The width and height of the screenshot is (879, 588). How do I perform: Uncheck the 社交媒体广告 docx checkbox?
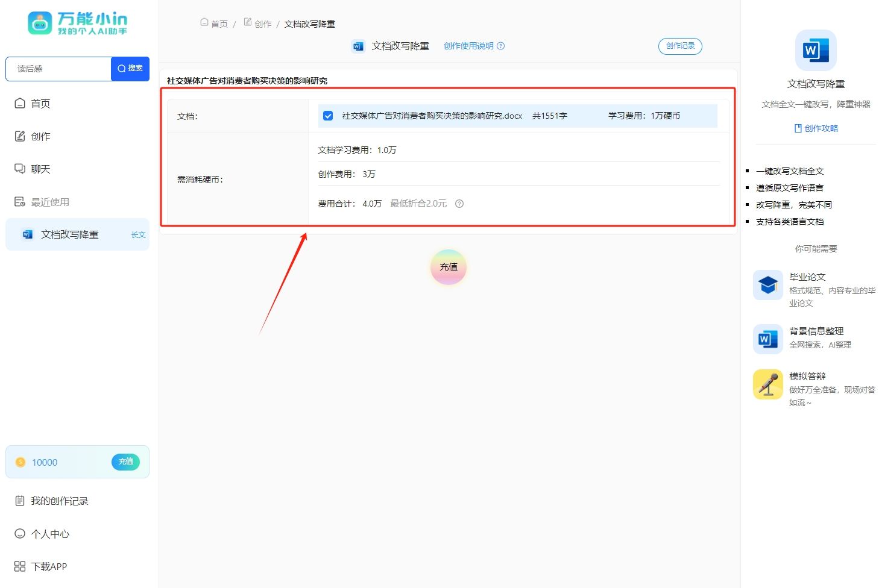click(x=328, y=116)
